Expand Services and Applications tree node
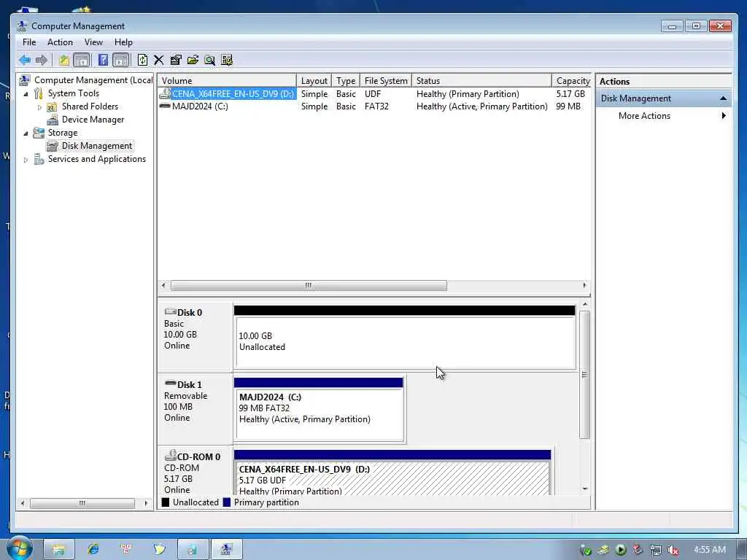 (x=26, y=160)
